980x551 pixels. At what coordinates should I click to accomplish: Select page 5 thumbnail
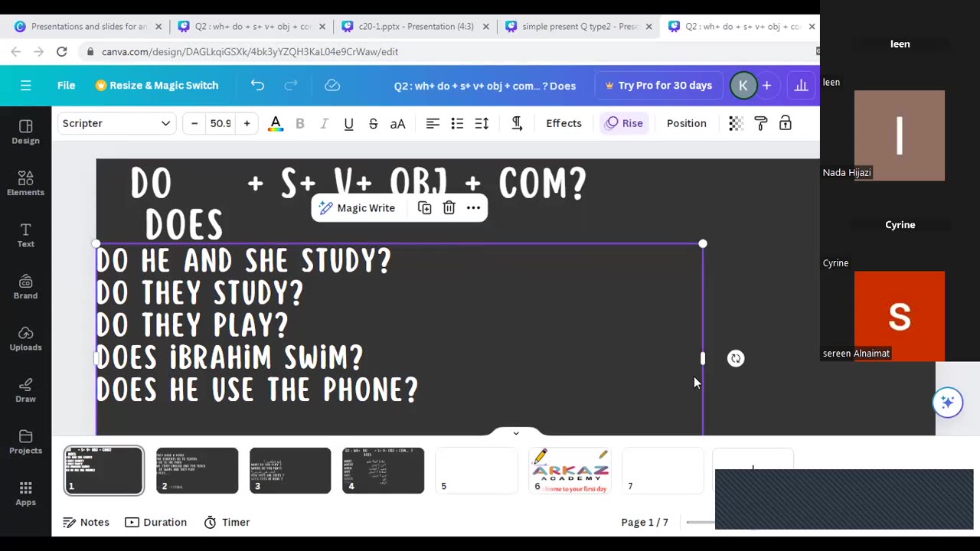point(476,471)
